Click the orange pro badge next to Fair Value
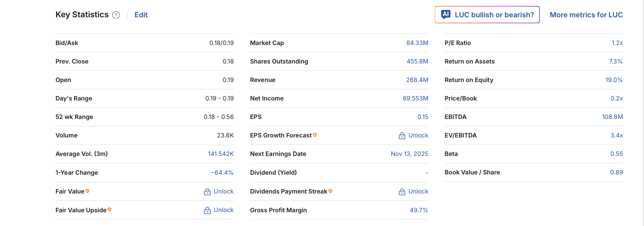Image resolution: width=644 pixels, height=226 pixels. coord(87,191)
